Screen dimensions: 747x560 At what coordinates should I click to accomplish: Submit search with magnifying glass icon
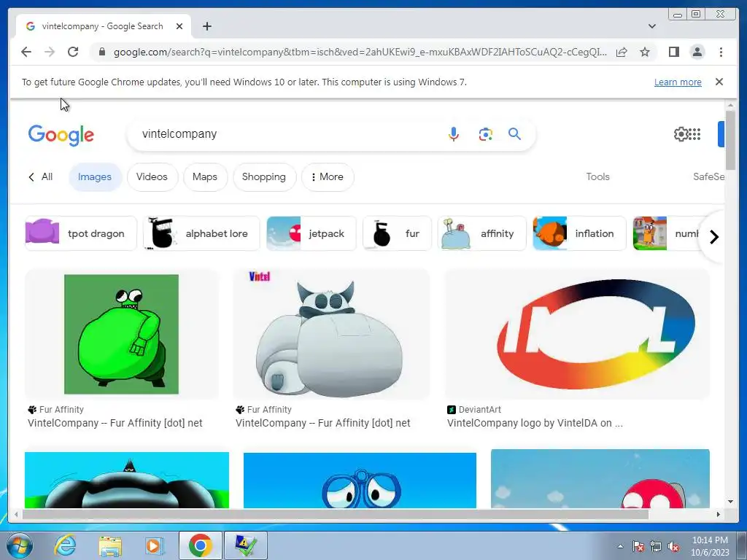[x=514, y=134]
